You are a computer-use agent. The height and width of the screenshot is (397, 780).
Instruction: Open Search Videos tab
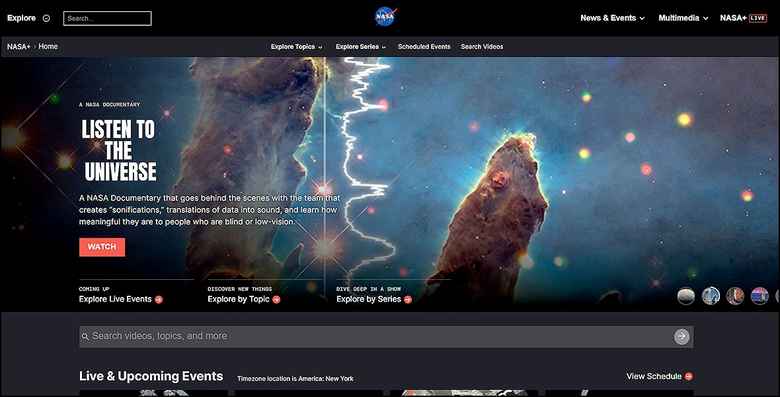tap(482, 47)
